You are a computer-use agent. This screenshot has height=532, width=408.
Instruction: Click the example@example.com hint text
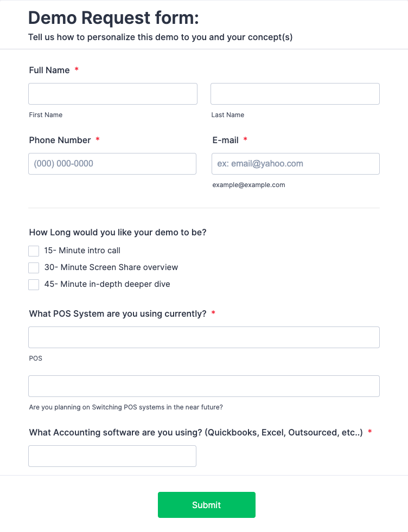click(x=248, y=185)
